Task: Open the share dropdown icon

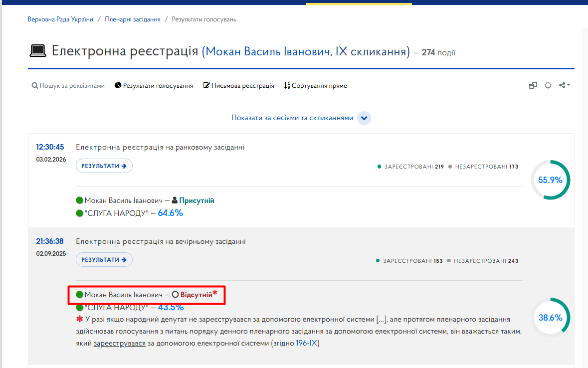Action: pyautogui.click(x=565, y=86)
